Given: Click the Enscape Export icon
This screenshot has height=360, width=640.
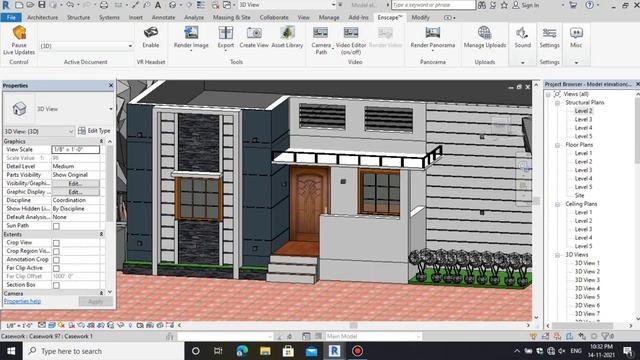Looking at the screenshot, I should click(x=225, y=33).
